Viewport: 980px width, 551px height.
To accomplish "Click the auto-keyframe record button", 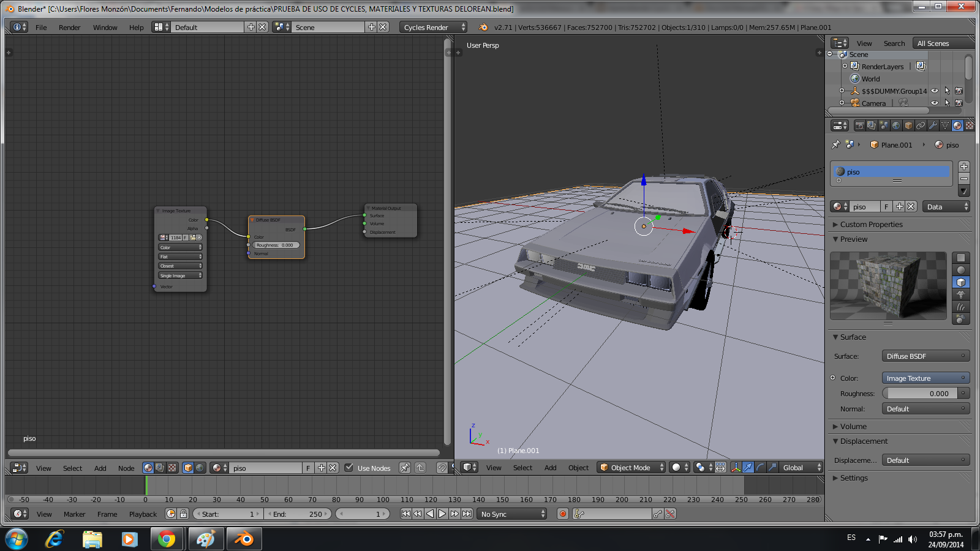I will [563, 514].
